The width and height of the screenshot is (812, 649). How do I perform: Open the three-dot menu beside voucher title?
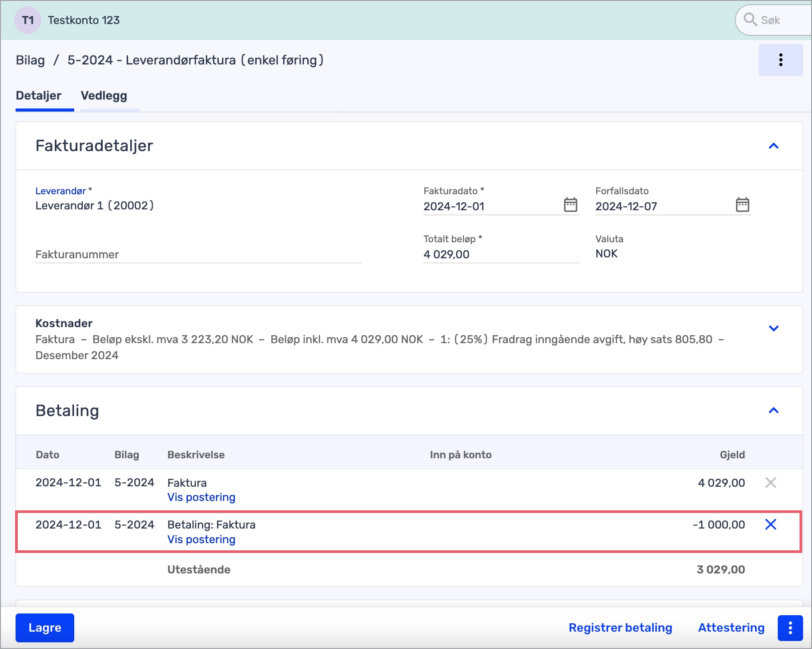[x=780, y=60]
